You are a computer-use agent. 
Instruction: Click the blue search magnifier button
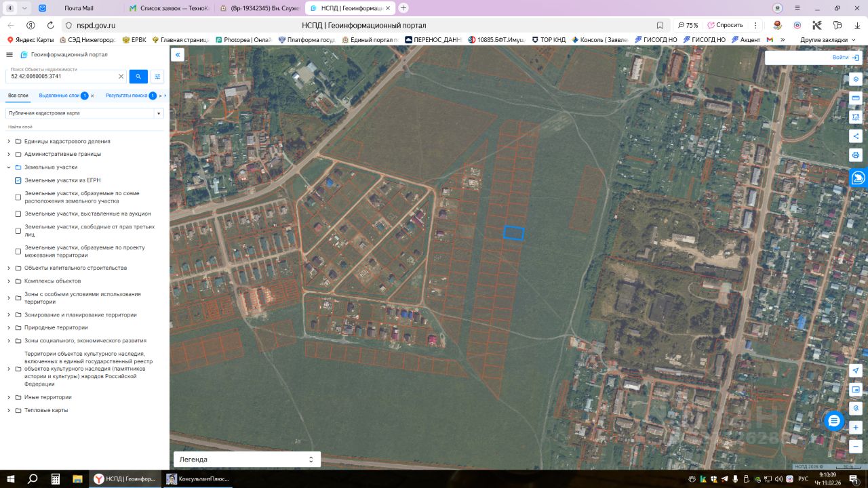click(x=138, y=77)
